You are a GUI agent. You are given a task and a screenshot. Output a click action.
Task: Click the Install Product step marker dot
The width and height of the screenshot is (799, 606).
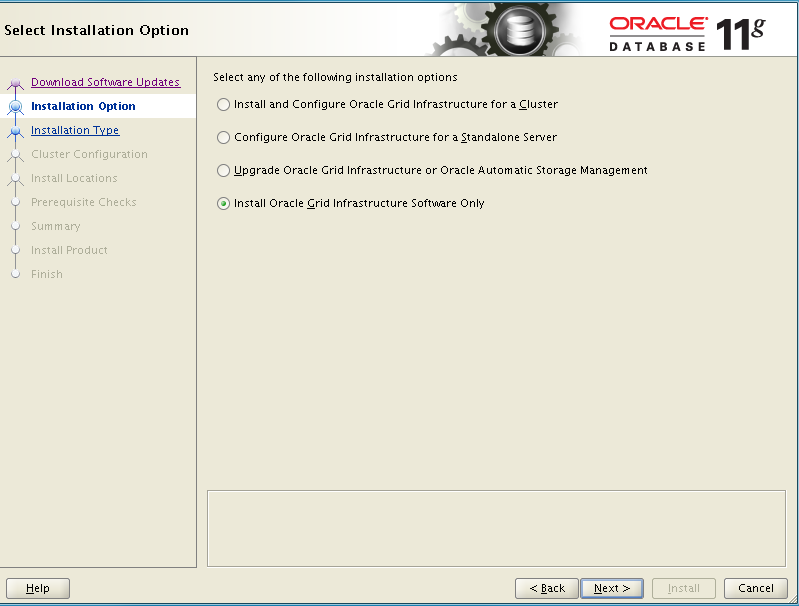15,250
